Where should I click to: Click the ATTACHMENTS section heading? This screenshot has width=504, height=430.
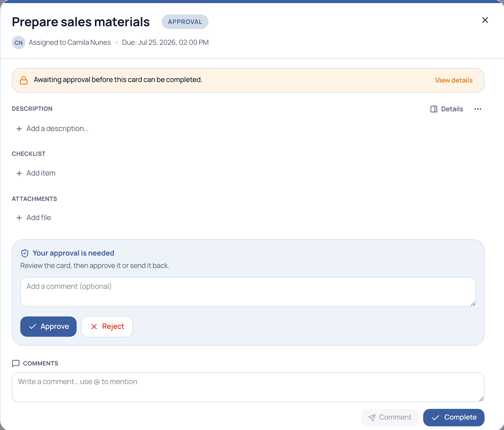pyautogui.click(x=34, y=199)
